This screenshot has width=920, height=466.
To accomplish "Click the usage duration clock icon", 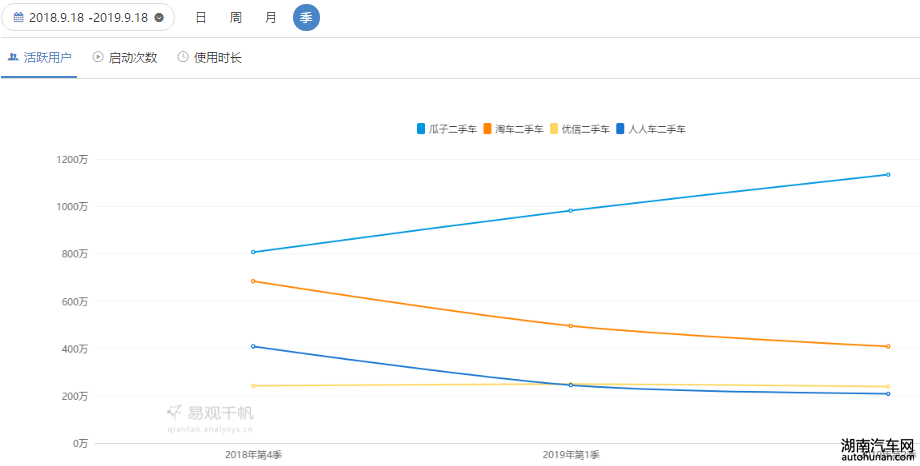I will coord(183,57).
